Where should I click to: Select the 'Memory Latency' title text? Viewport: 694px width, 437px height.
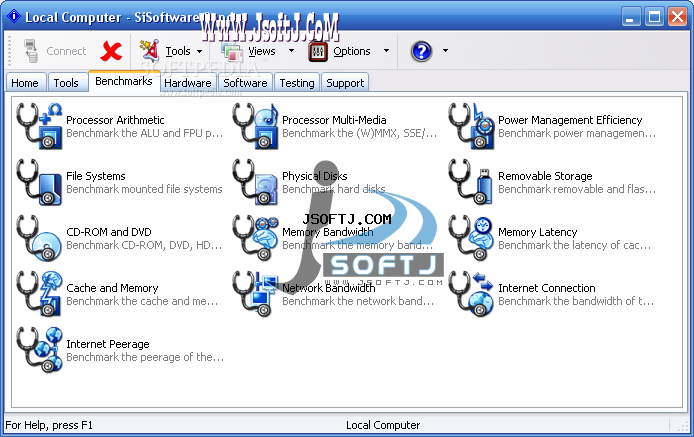tap(538, 232)
